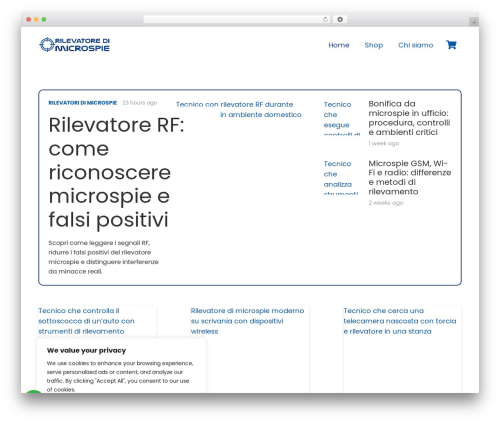This screenshot has height=423, width=500.
Task: Click the '1 week ago' timestamp
Action: (x=384, y=143)
